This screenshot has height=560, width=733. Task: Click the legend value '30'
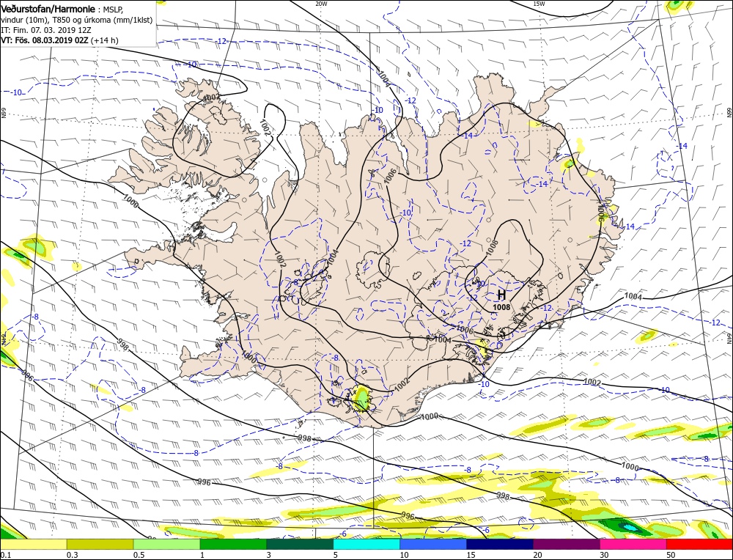[x=605, y=555]
